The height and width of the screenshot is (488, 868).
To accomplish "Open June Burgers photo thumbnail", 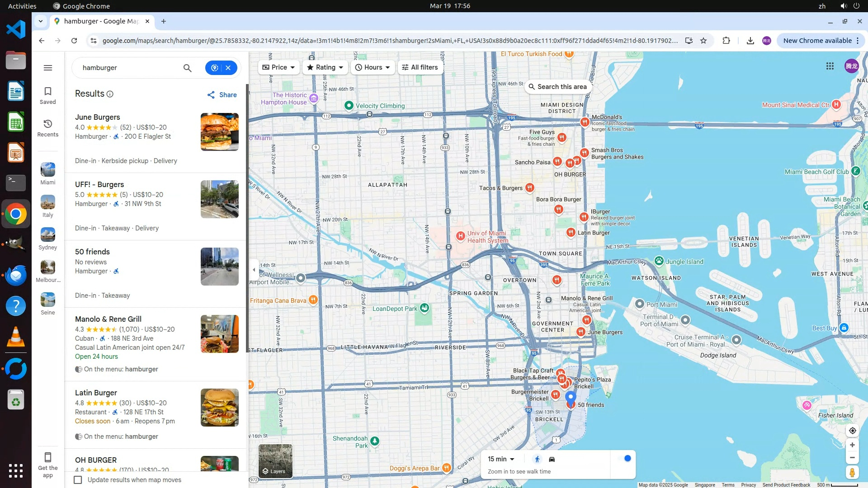I will click(219, 132).
